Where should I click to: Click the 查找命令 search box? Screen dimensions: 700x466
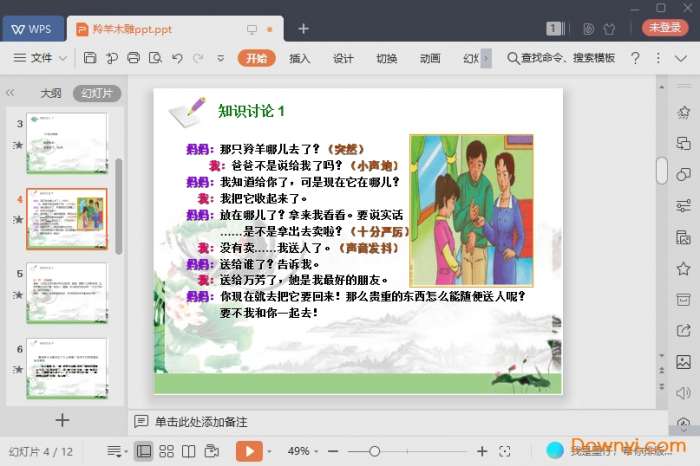click(x=561, y=58)
